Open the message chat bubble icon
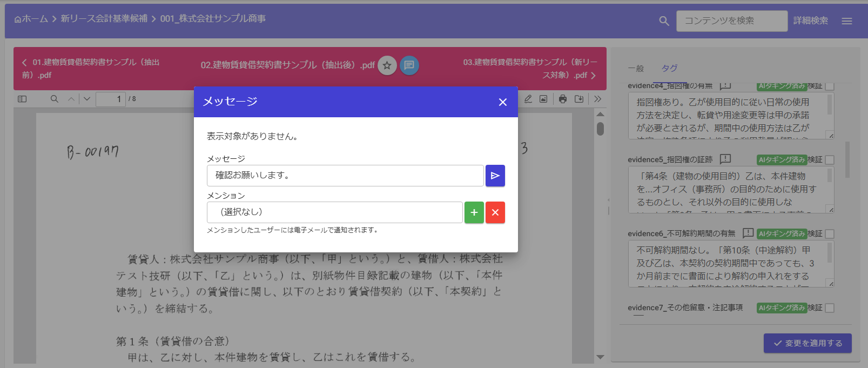This screenshot has height=368, width=868. click(409, 65)
